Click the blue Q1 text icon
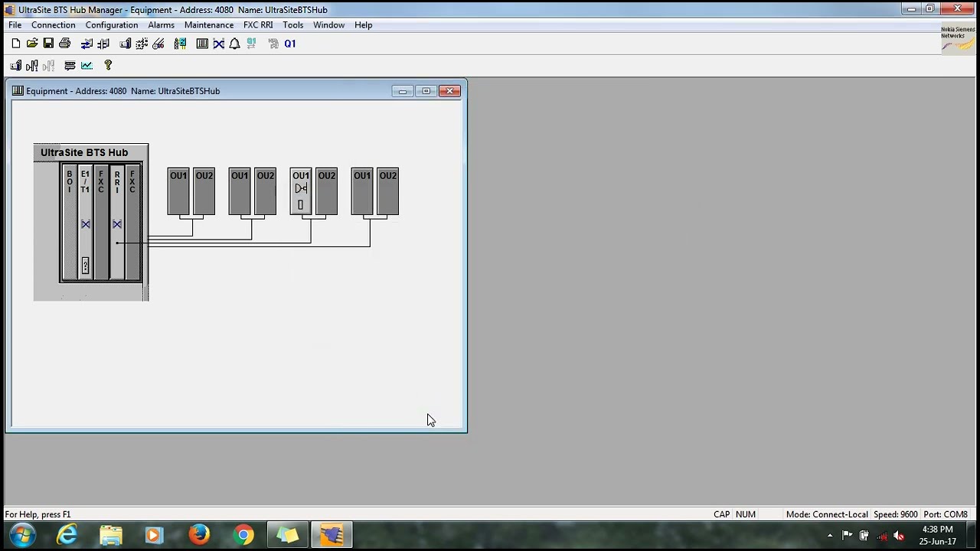This screenshot has width=980, height=551. click(x=290, y=44)
